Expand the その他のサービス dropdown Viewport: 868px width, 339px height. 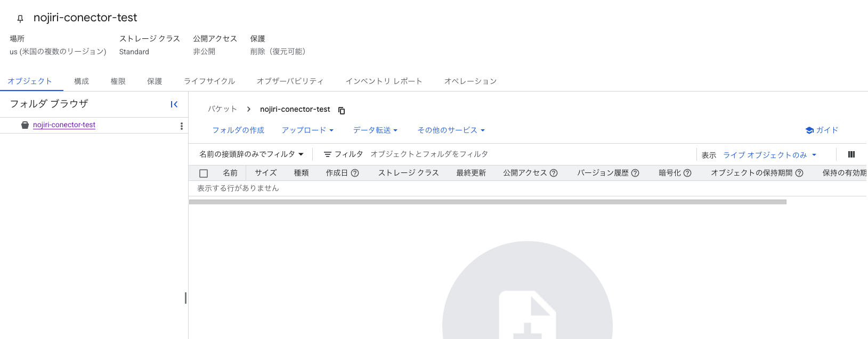coord(451,130)
